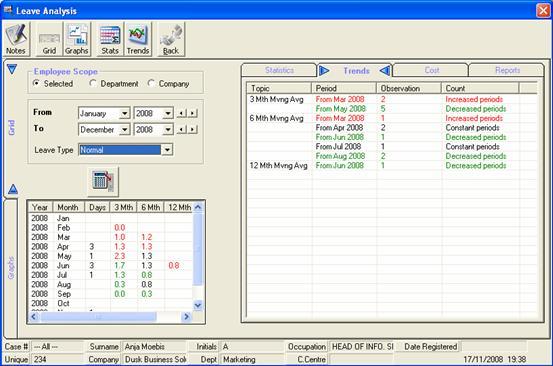Switch to the Reports tab

click(x=507, y=70)
